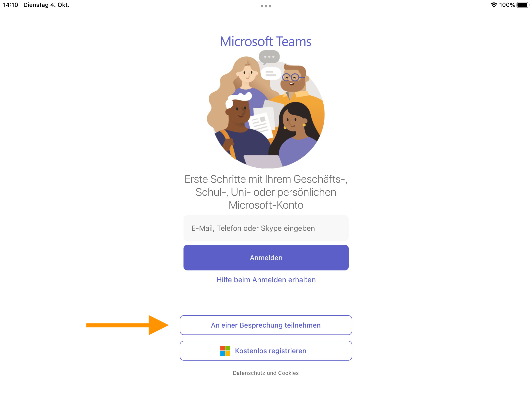532x399 pixels.
Task: Click the 'Erste Schritte' heading text
Action: click(266, 192)
